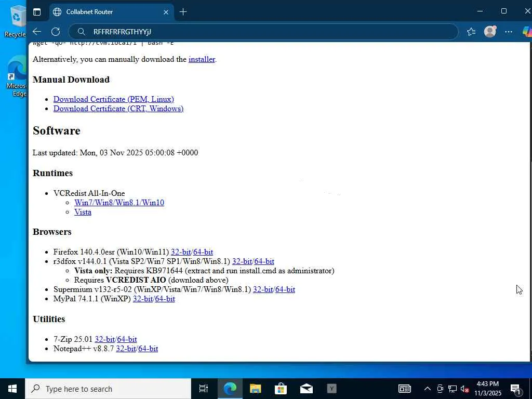Focus the address bar text field
The width and height of the screenshot is (532, 399).
tap(263, 32)
